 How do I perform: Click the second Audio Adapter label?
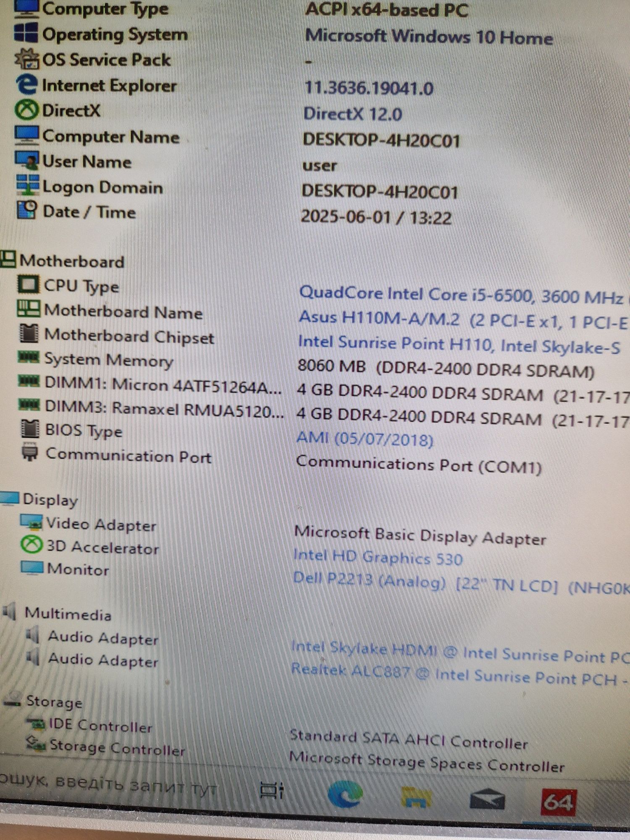(x=103, y=660)
